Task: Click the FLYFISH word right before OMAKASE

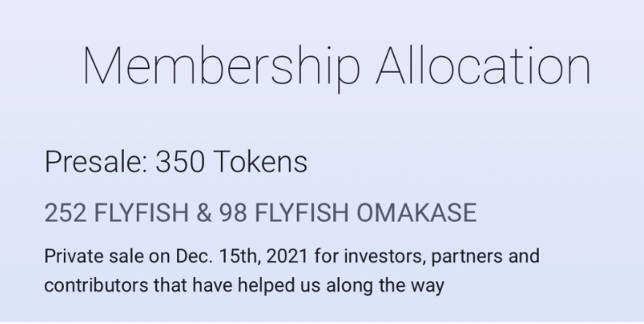Action: 302,213
